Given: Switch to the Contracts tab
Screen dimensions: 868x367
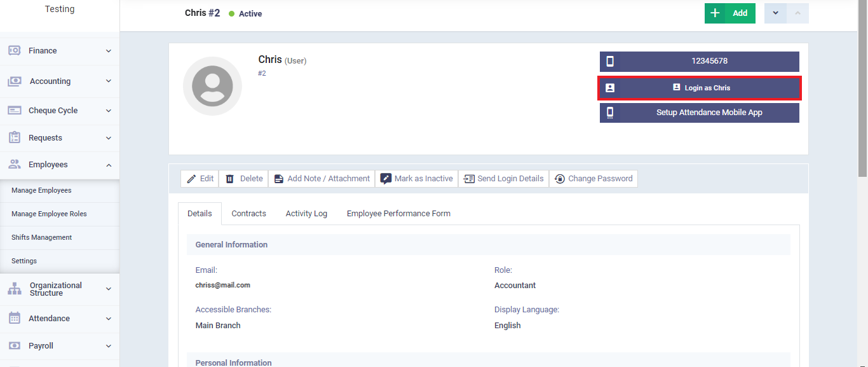Looking at the screenshot, I should [248, 214].
